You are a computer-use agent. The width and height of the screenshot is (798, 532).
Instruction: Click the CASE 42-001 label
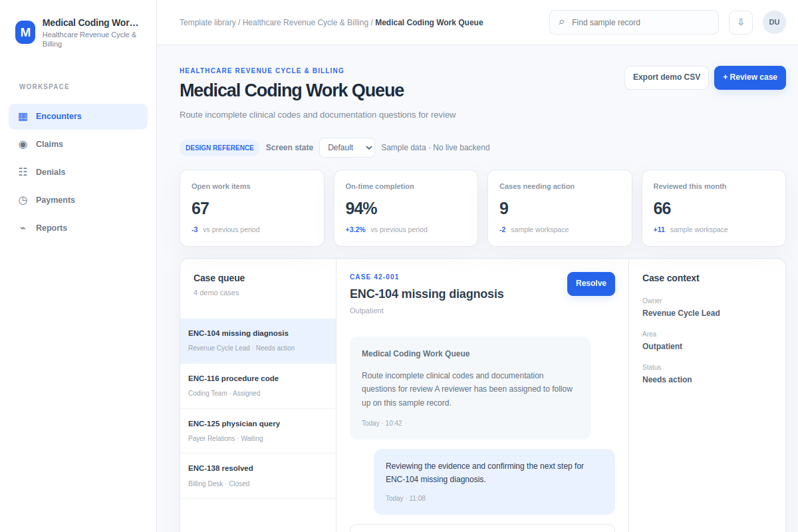(x=374, y=277)
